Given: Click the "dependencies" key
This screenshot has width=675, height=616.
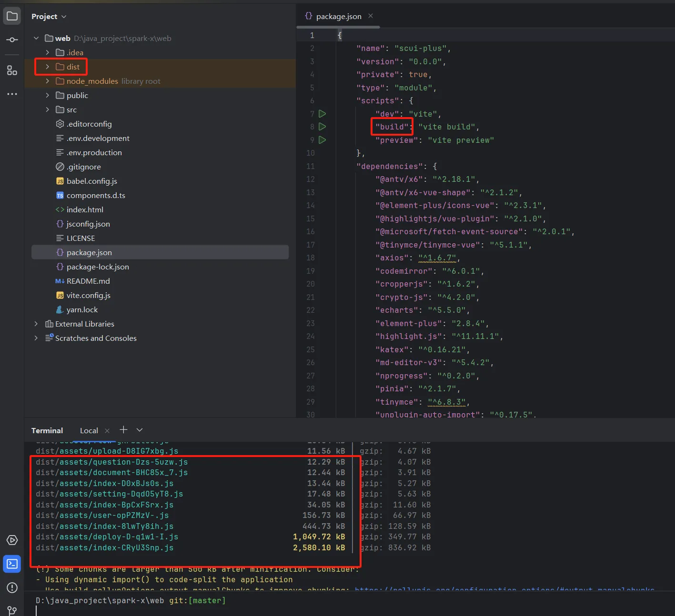Looking at the screenshot, I should coord(390,166).
